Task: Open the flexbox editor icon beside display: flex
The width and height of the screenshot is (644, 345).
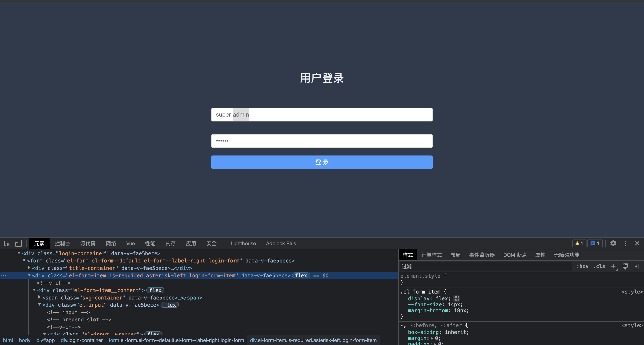Action: point(457,299)
